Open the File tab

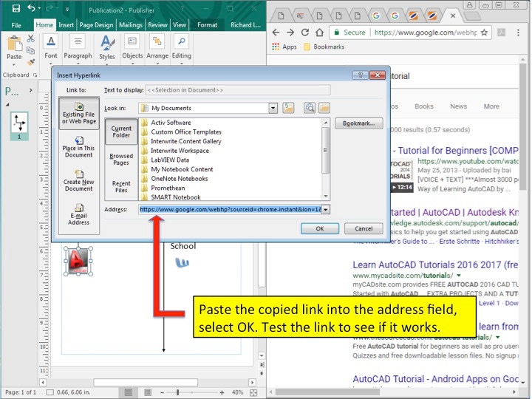pos(16,25)
